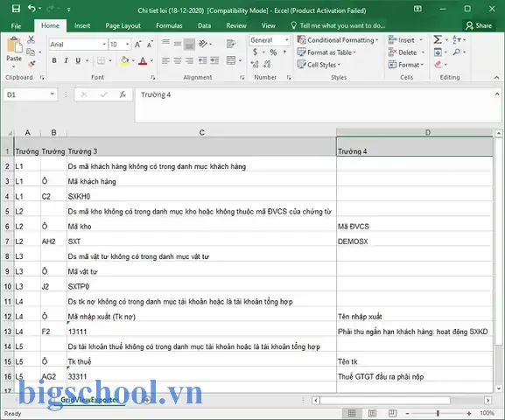Click Decrease Indent icon
The image size is (505, 420).
click(x=202, y=60)
